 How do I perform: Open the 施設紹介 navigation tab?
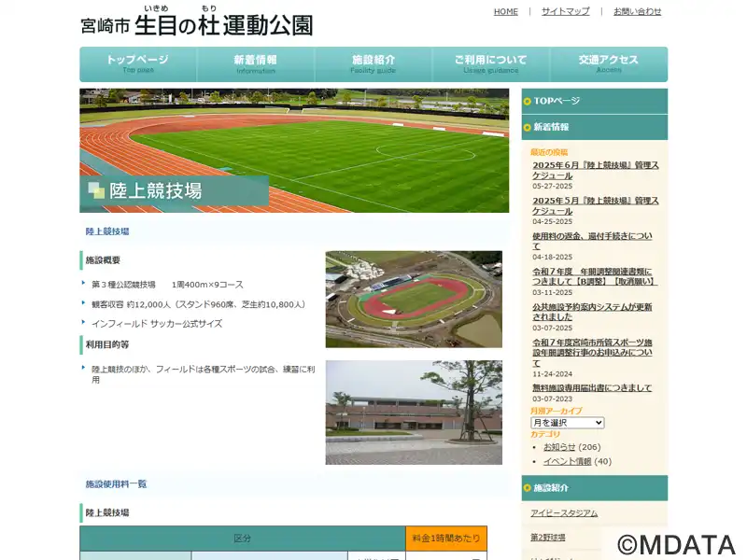373,64
